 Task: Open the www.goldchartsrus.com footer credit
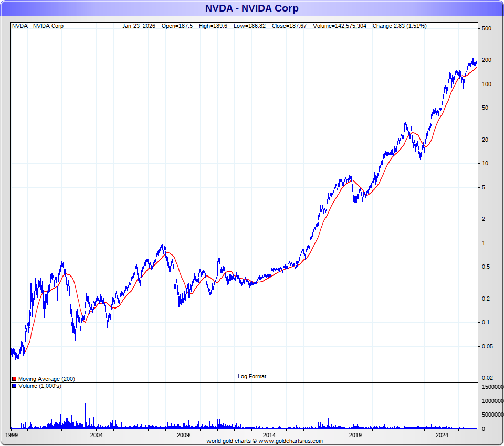pos(290,441)
